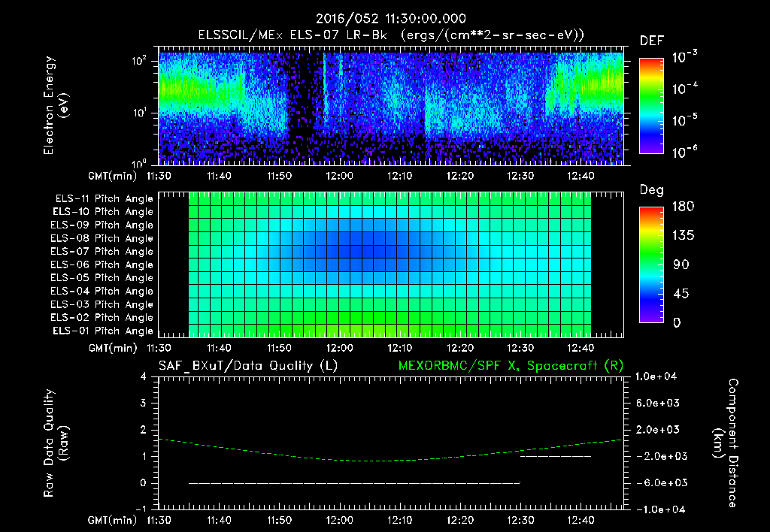Click the Raw Data Quality (Raw) axis label
Viewport: 770px width, 532px height.
click(x=56, y=443)
